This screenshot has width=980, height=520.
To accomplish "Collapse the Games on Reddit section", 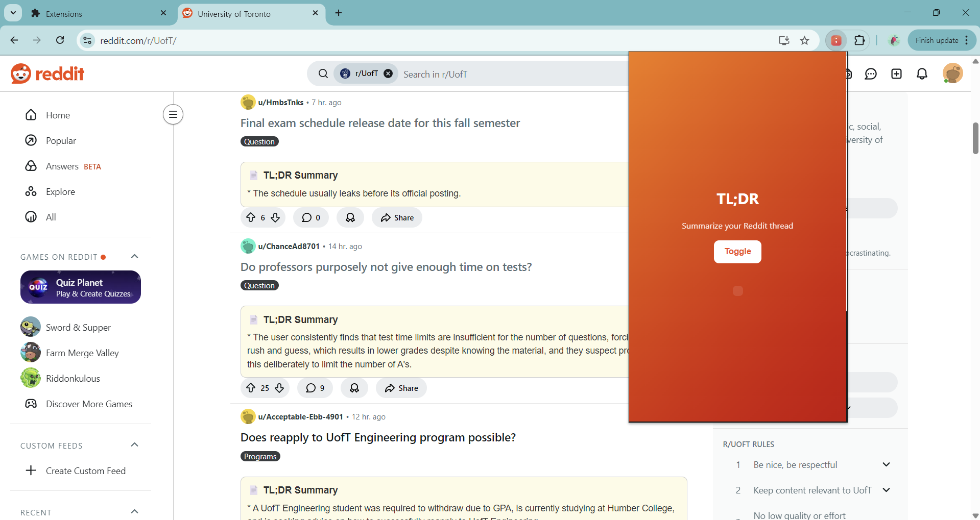I will [x=135, y=256].
